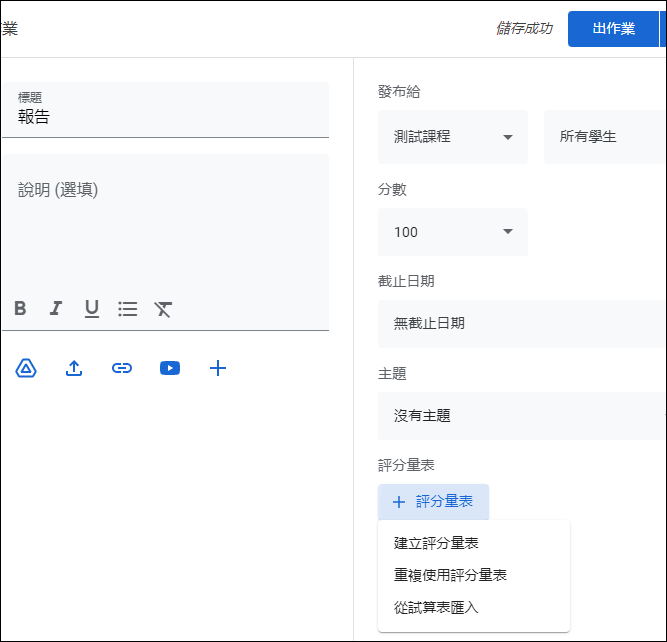The image size is (667, 642).
Task: Click the 出作業 assign button
Action: pyautogui.click(x=613, y=29)
